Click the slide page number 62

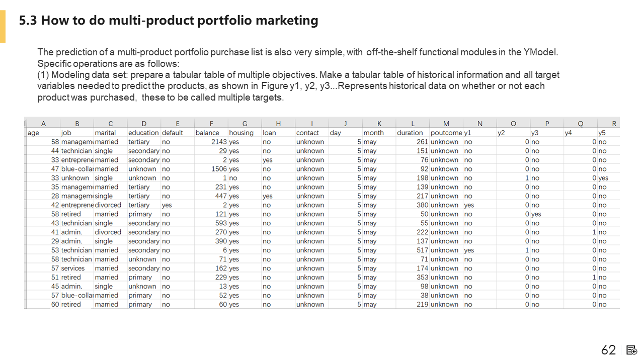pos(608,350)
